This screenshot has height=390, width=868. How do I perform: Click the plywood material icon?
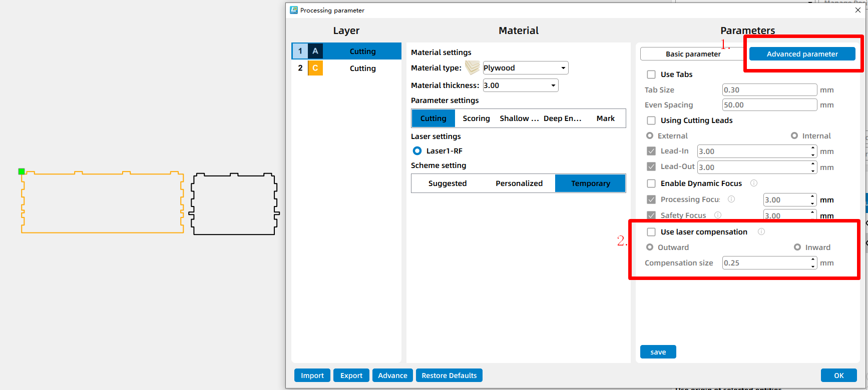(x=472, y=67)
